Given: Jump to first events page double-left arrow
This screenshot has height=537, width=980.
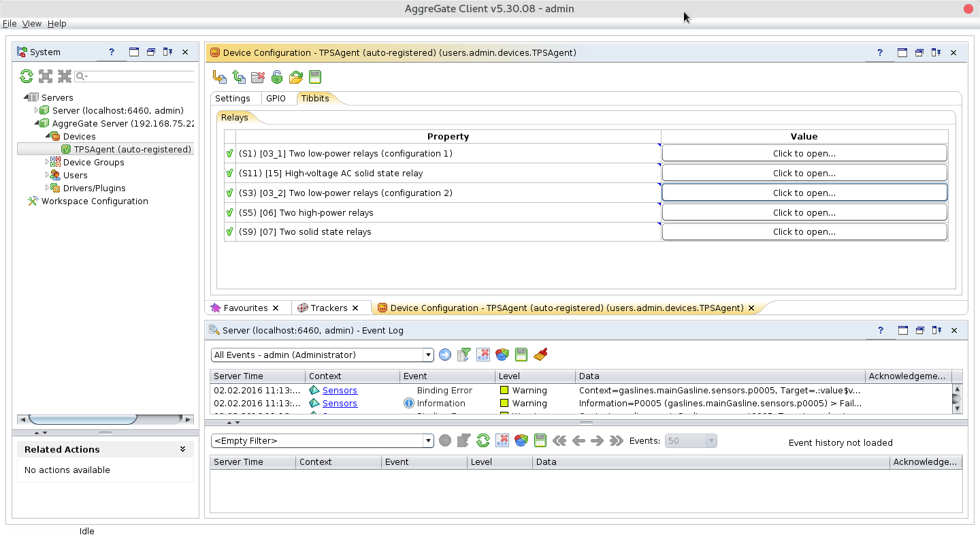Looking at the screenshot, I should click(x=559, y=440).
